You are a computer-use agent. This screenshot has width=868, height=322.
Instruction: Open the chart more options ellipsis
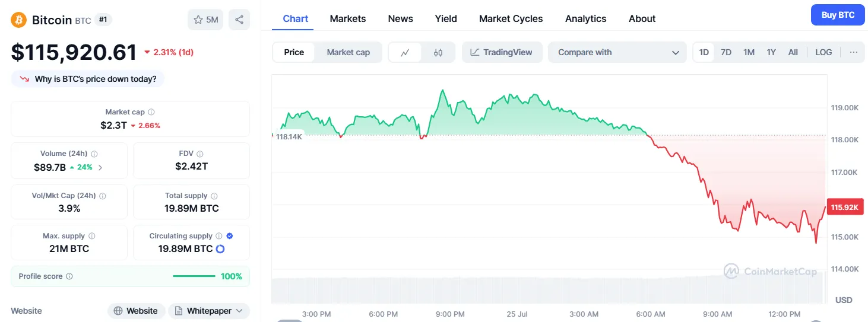click(x=853, y=52)
